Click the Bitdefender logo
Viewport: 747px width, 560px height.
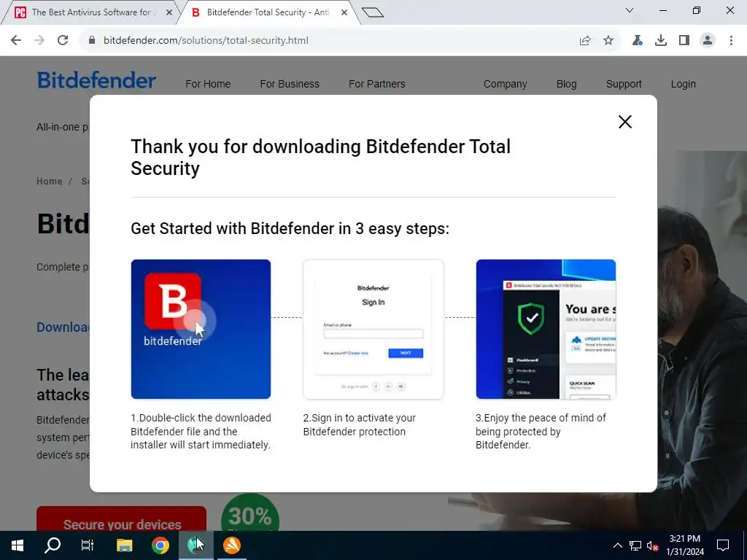97,80
